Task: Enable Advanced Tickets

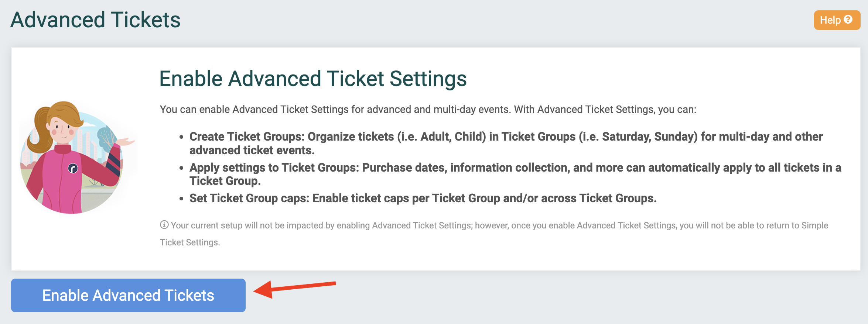Action: point(129,295)
